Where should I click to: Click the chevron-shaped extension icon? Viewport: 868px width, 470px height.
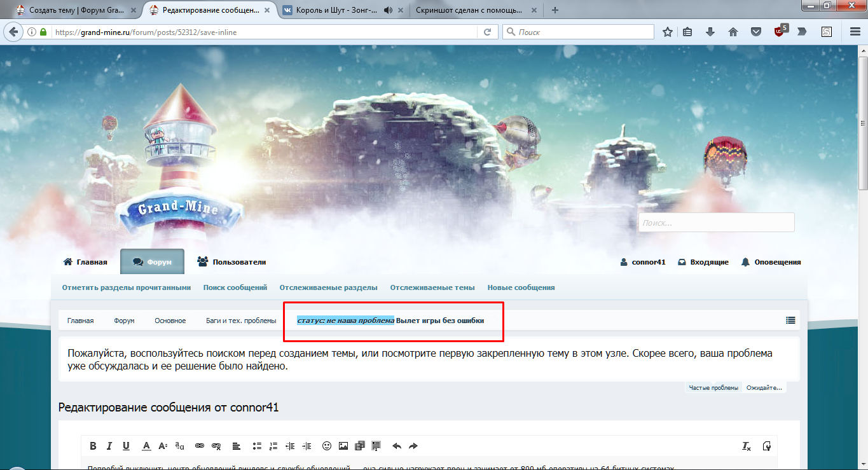point(802,32)
